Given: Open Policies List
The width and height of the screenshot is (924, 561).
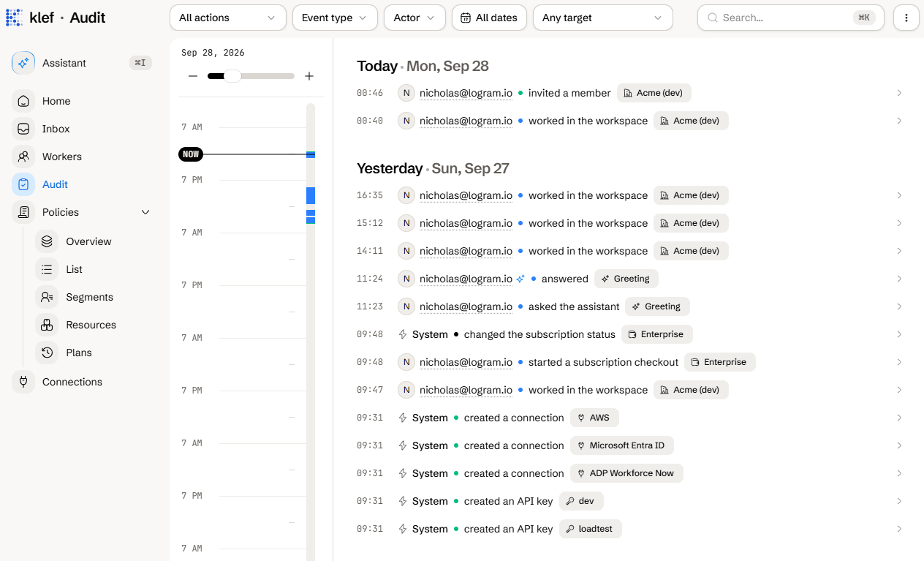Looking at the screenshot, I should point(74,269).
